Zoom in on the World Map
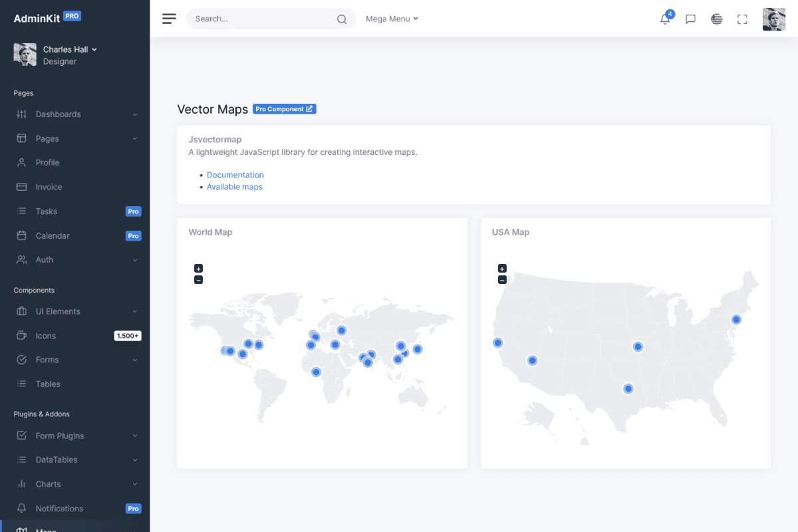Screen dimensions: 798x532 point(198,269)
